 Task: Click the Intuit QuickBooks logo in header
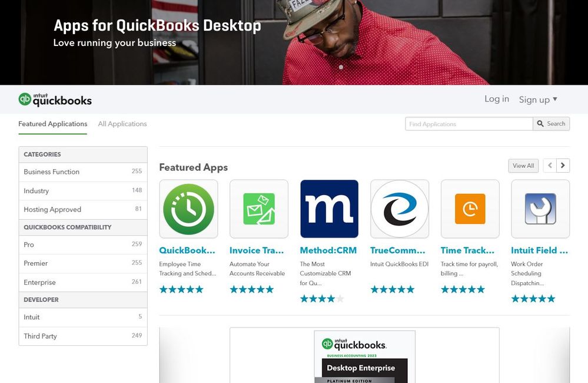[55, 100]
